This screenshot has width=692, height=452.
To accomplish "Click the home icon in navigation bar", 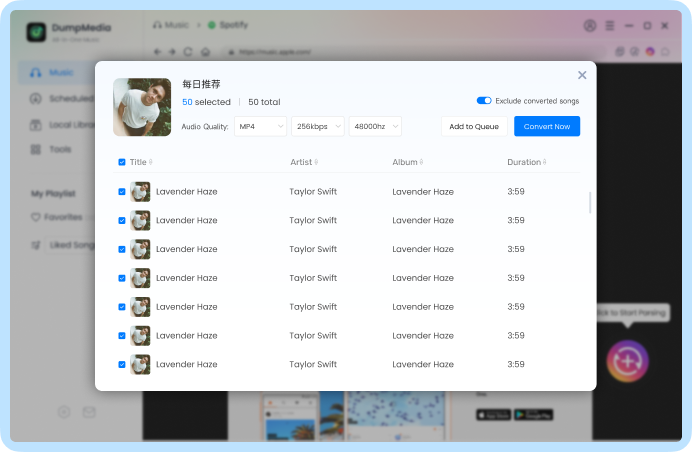I will click(x=205, y=51).
